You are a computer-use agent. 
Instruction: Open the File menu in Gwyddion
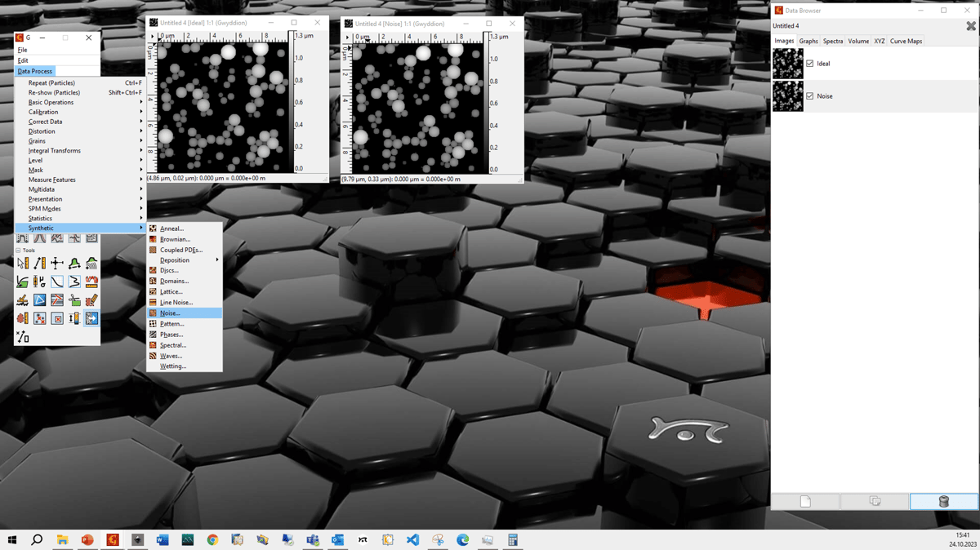[x=23, y=50]
